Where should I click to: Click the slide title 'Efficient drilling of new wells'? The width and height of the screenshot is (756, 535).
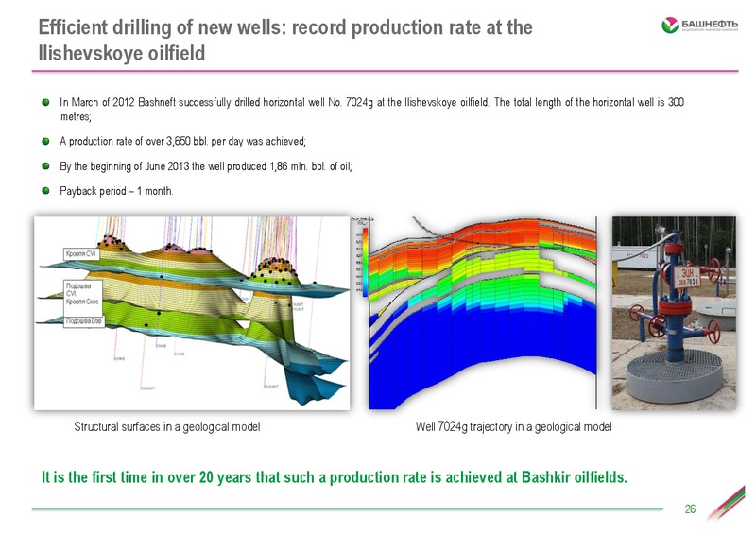pos(285,40)
